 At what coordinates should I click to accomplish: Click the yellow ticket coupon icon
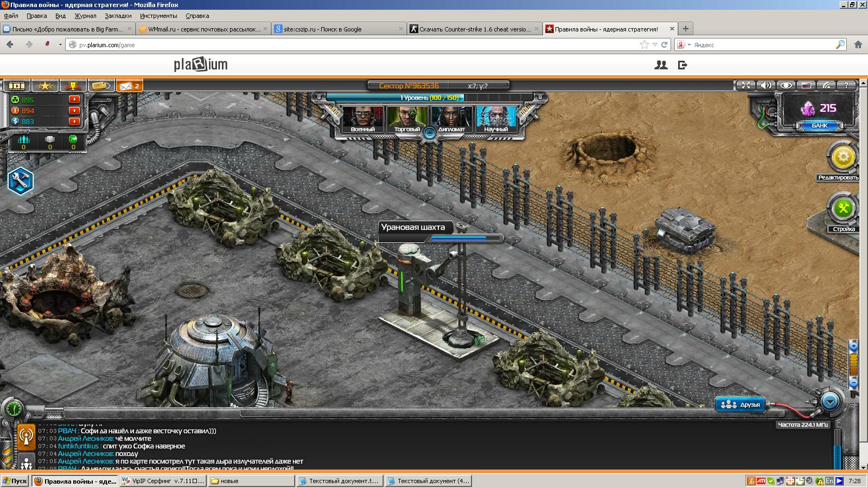click(x=101, y=86)
